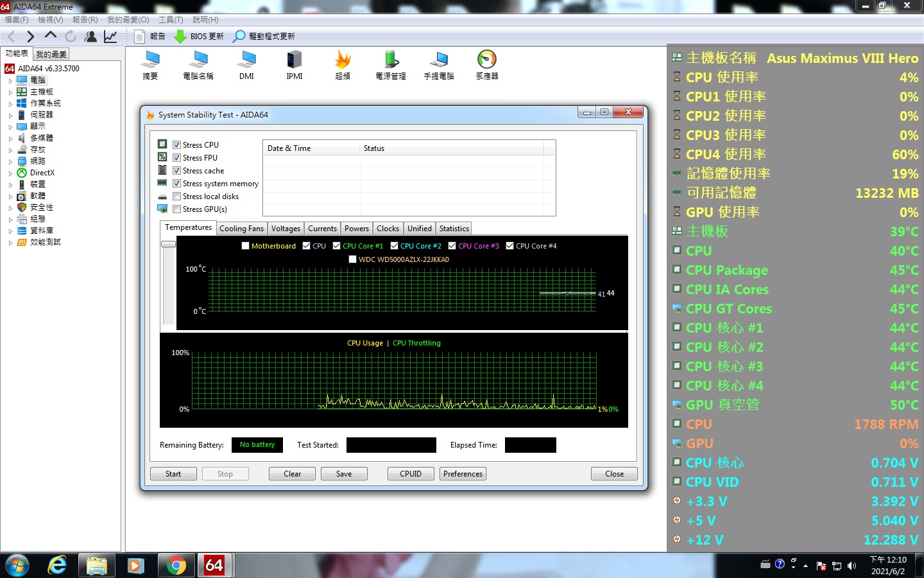This screenshot has height=578, width=924.
Task: Click the Refresh icon in toolbar
Action: point(71,37)
